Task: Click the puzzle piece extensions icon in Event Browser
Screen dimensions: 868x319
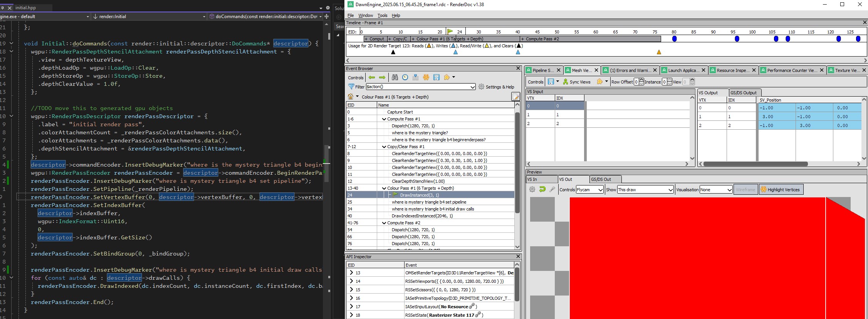Action: coord(447,77)
